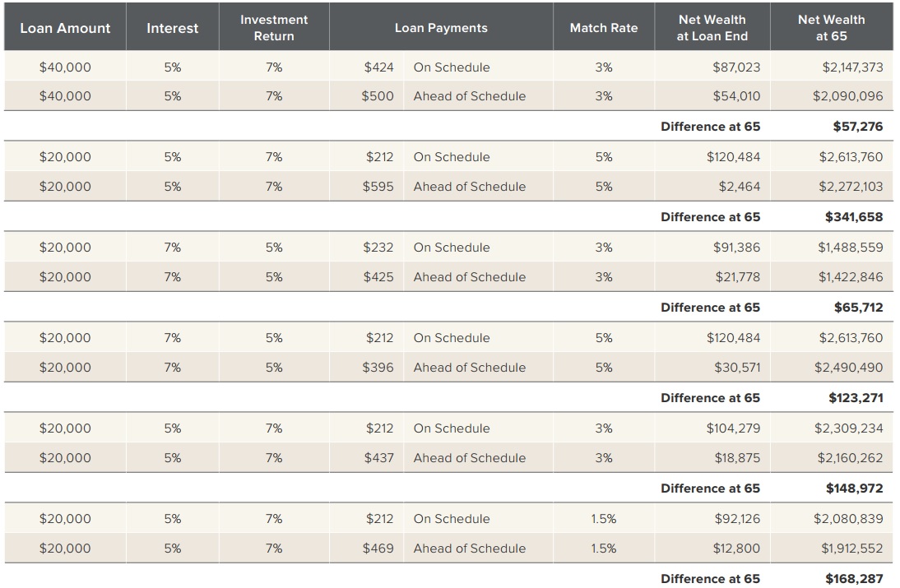
Task: Click the $123,271 difference value
Action: pyautogui.click(x=856, y=397)
